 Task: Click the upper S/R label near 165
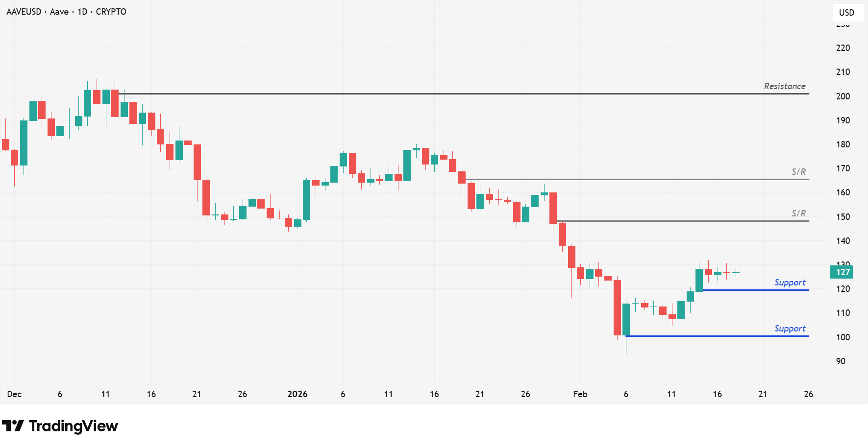pos(798,172)
